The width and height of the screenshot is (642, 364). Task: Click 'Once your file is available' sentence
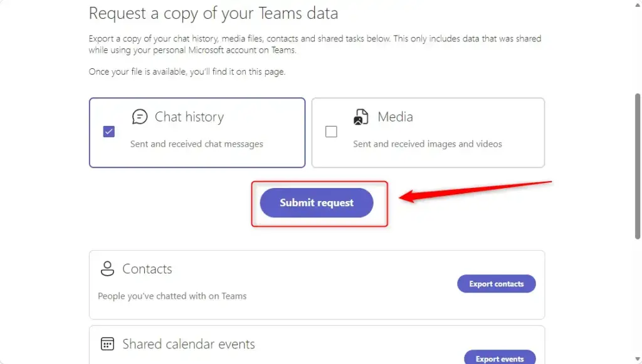[187, 71]
